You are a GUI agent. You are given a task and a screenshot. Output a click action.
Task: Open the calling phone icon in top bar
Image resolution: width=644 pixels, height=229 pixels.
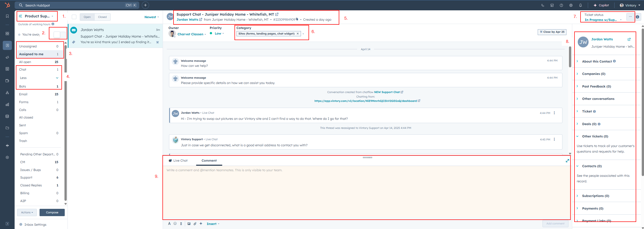tap(543, 5)
